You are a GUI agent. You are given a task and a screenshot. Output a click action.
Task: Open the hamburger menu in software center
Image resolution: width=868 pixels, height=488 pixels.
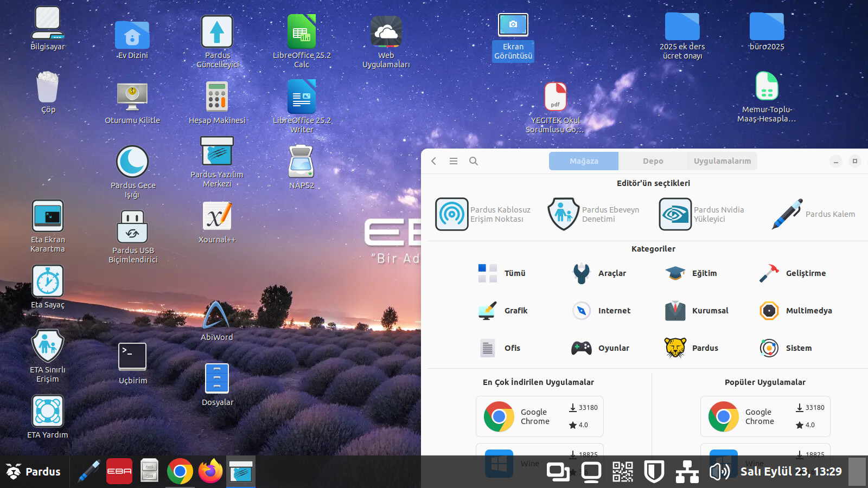tap(454, 161)
